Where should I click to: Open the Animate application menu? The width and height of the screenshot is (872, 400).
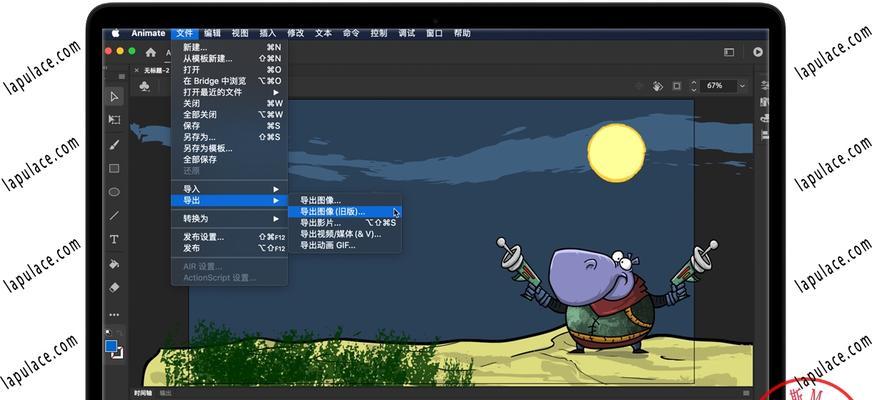[x=148, y=33]
